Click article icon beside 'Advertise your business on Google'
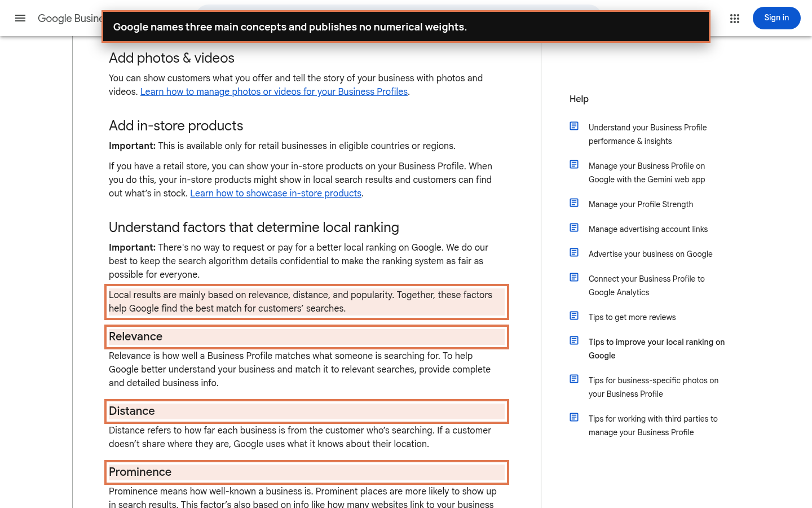The width and height of the screenshot is (812, 508). (574, 252)
